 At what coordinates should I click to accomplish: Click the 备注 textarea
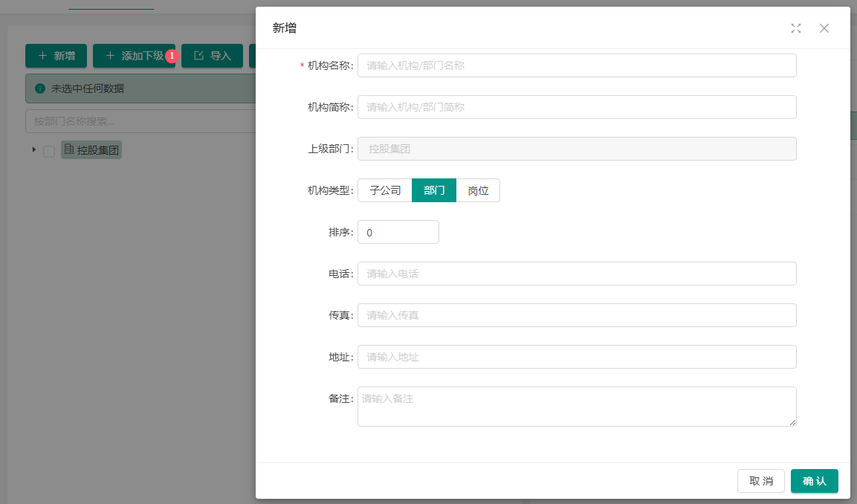577,406
